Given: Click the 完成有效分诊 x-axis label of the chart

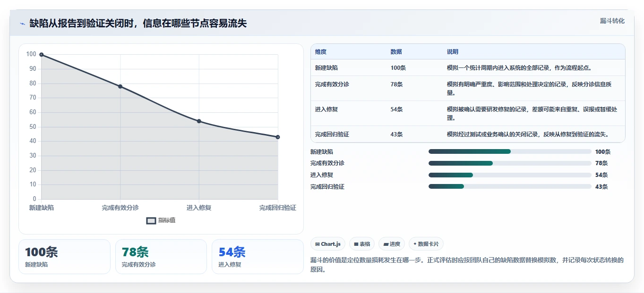Looking at the screenshot, I should pyautogui.click(x=120, y=208).
